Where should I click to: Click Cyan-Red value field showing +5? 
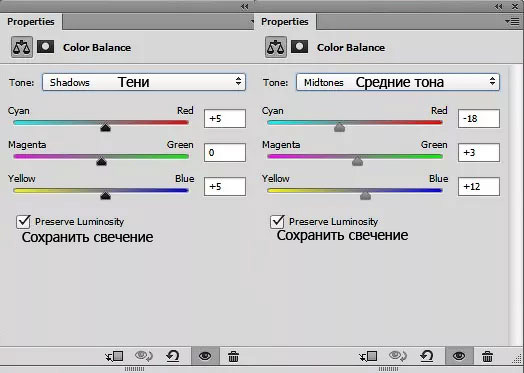[225, 118]
